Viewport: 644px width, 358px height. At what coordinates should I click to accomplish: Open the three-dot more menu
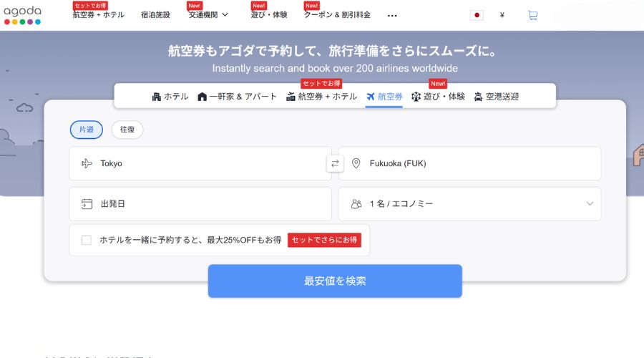tap(392, 16)
